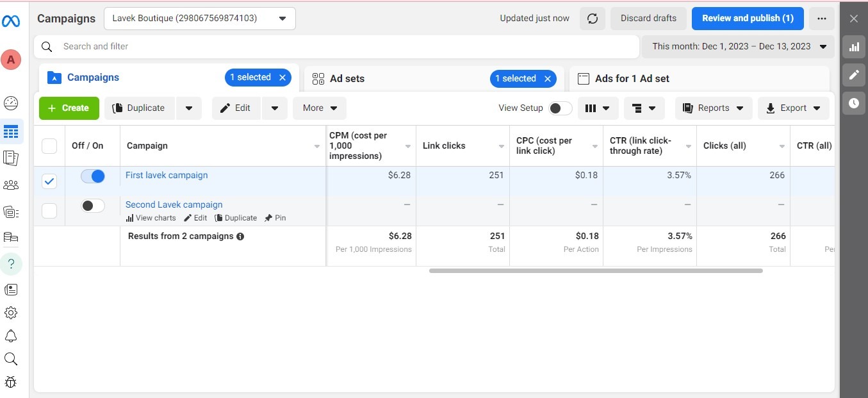Click the refresh icon beside Updated just now
Image resolution: width=868 pixels, height=398 pixels.
tap(593, 19)
